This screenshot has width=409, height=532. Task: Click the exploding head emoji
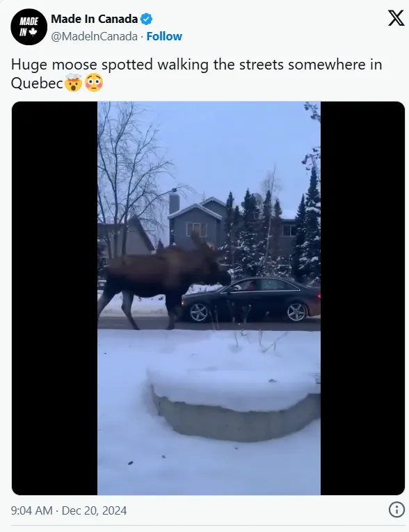coord(74,83)
